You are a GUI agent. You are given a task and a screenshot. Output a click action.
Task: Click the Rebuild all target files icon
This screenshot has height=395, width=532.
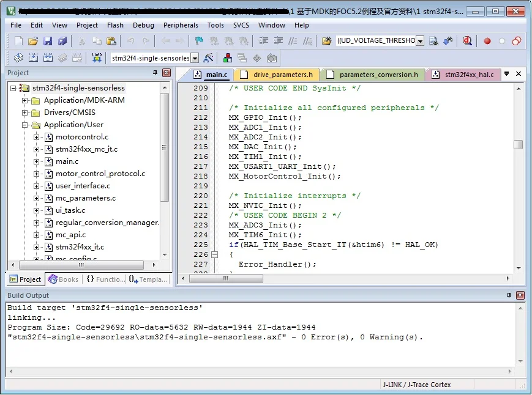(x=48, y=58)
